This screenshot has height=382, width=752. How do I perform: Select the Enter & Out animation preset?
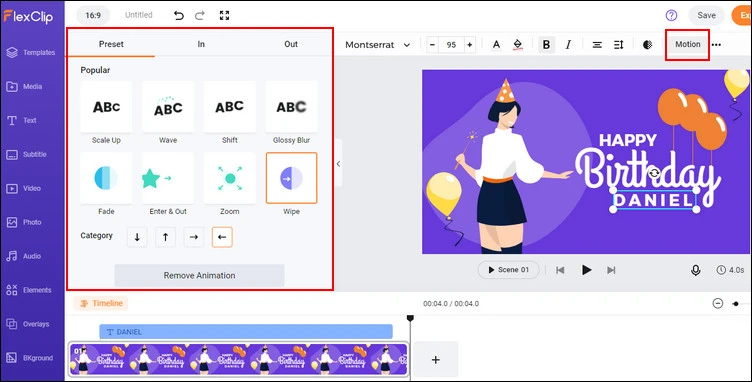pos(168,178)
